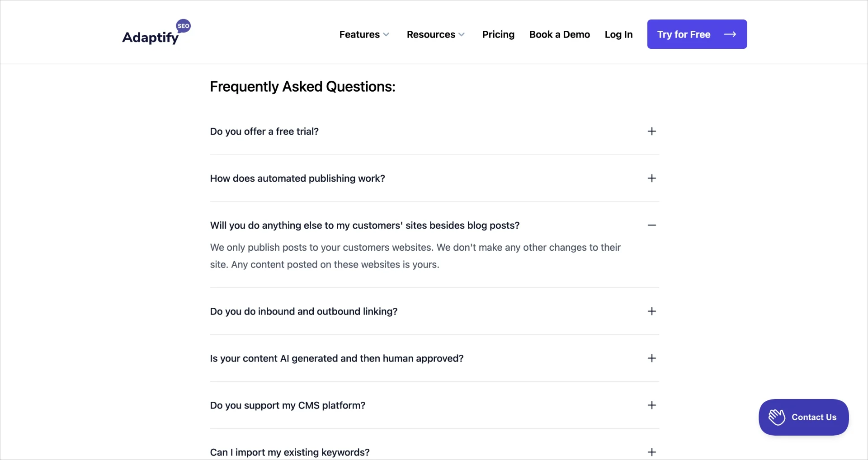The image size is (868, 460).
Task: Click the SEO badge on the logo
Action: click(184, 26)
